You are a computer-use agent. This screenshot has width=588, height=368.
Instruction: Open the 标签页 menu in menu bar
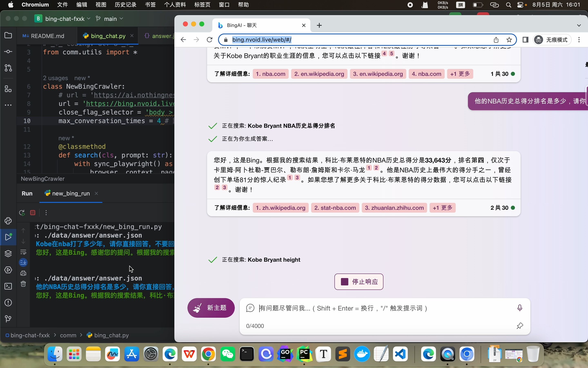point(202,5)
